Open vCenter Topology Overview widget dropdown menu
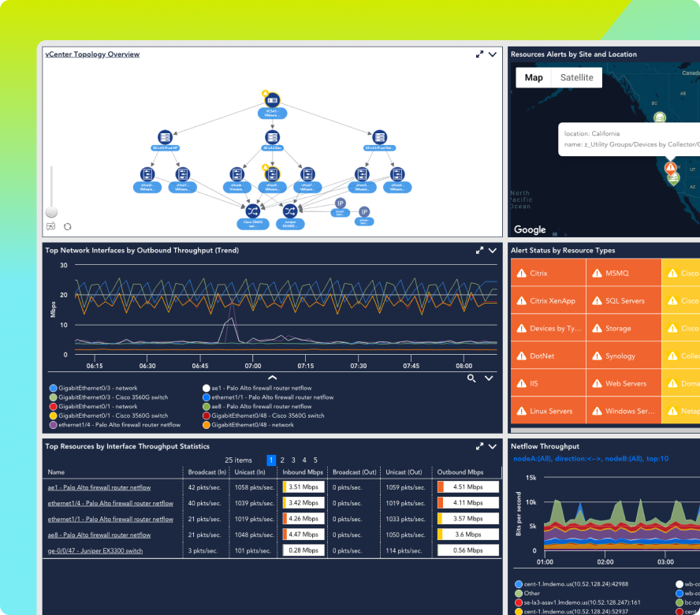 (493, 54)
